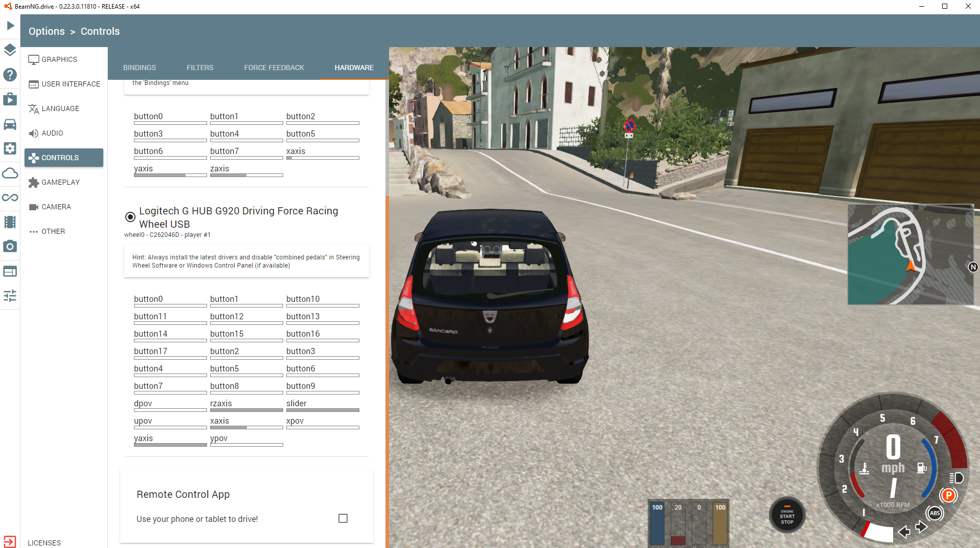Click the Audio speaker icon

point(34,133)
